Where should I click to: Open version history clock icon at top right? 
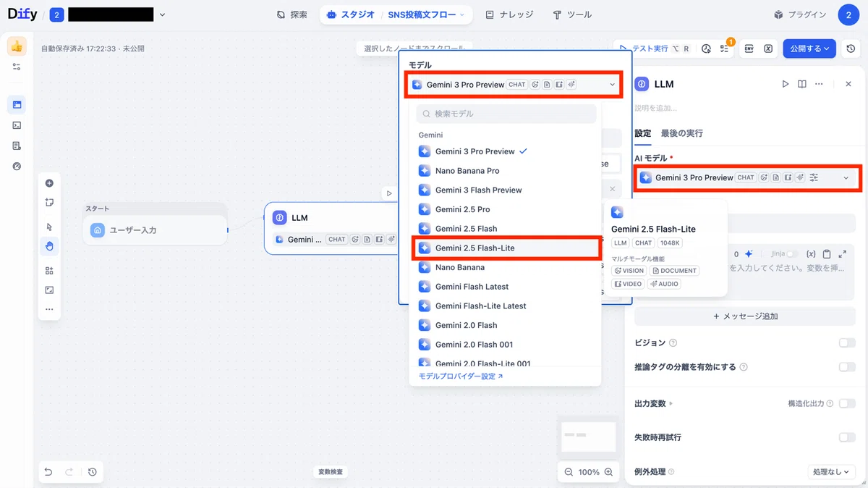pyautogui.click(x=851, y=49)
